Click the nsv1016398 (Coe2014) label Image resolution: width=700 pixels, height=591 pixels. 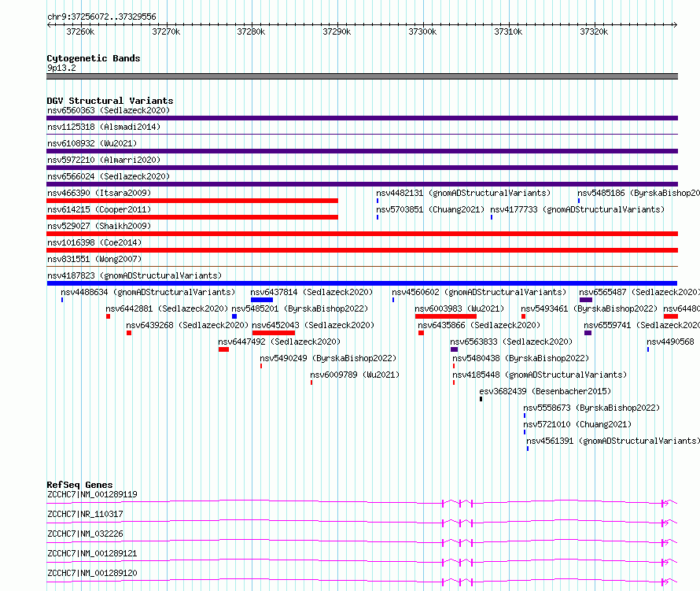[x=94, y=242]
